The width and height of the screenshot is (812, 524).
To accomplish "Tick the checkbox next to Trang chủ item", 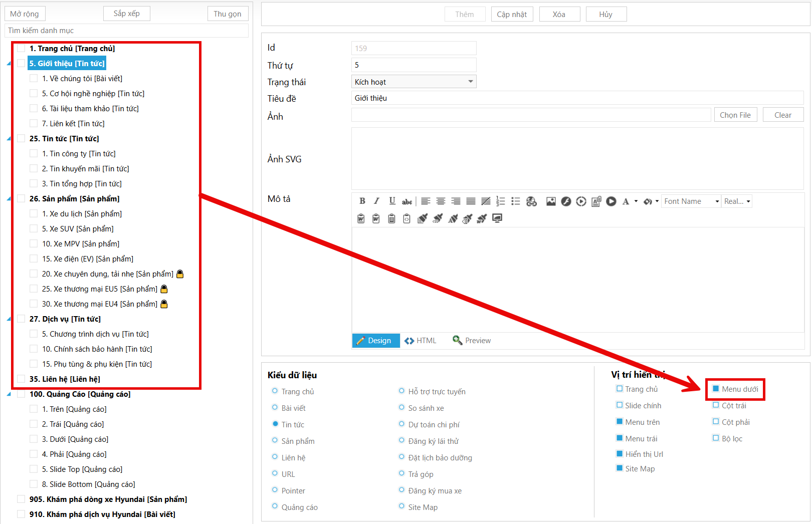I will (x=21, y=49).
